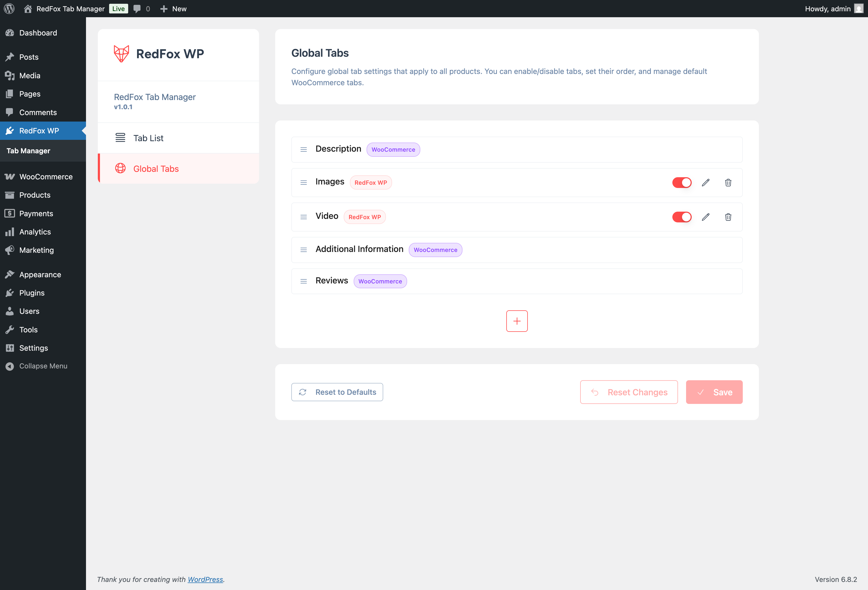Click the Live status badge
This screenshot has height=590, width=868.
pyautogui.click(x=119, y=9)
